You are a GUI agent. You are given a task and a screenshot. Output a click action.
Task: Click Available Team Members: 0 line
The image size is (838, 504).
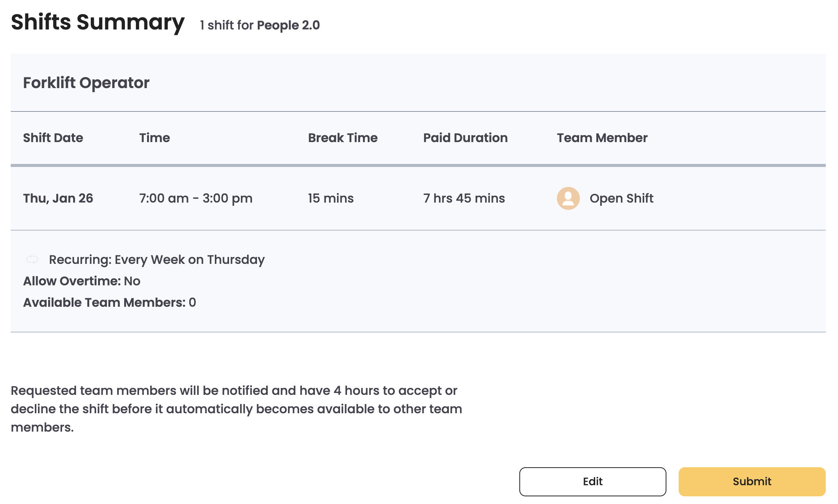(x=110, y=303)
